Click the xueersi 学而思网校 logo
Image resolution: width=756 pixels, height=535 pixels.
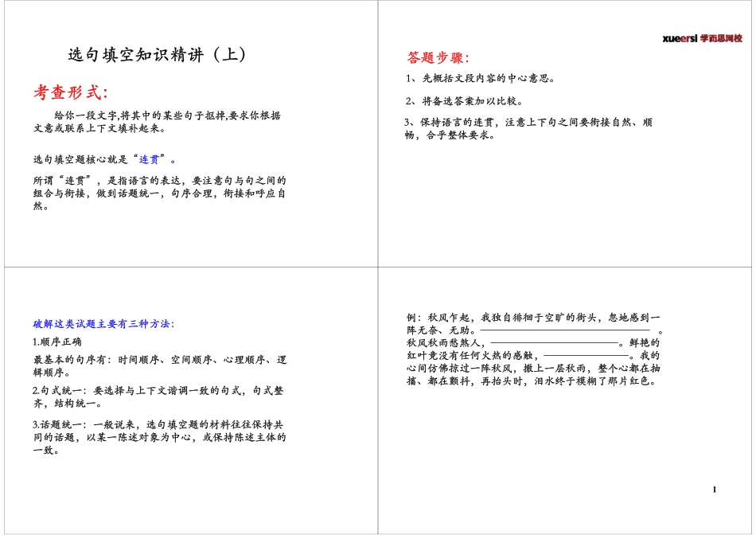pos(703,37)
